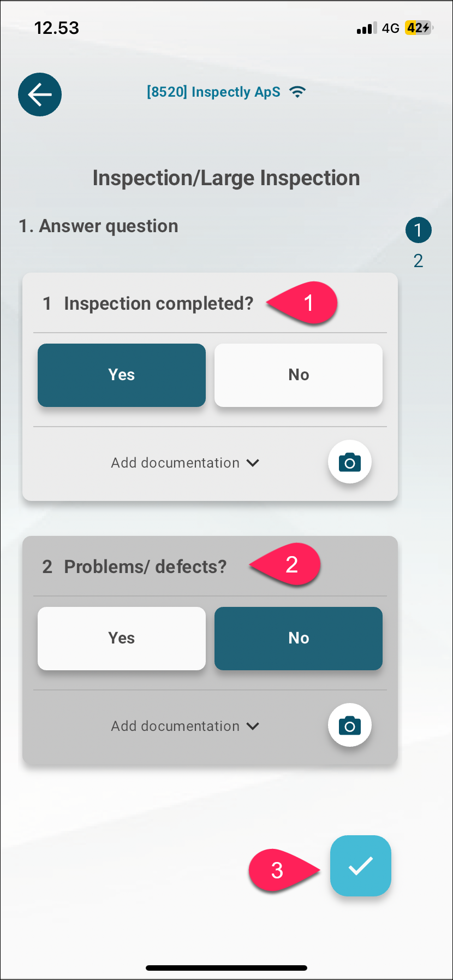Screen dimensions: 453x980
Task: Tap the battery indicator in status bar
Action: 419,28
